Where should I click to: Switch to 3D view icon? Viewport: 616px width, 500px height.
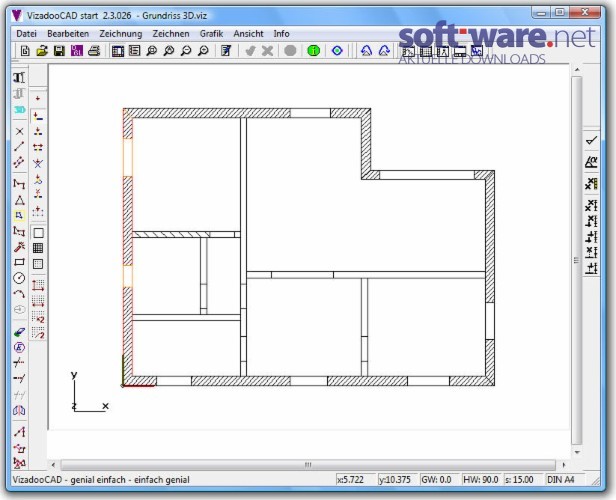19,110
